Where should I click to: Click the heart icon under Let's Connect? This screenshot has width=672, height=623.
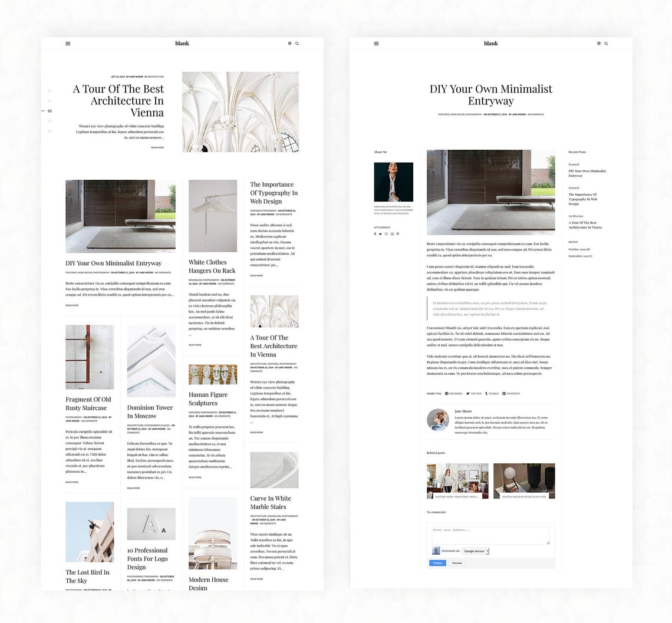click(x=387, y=234)
